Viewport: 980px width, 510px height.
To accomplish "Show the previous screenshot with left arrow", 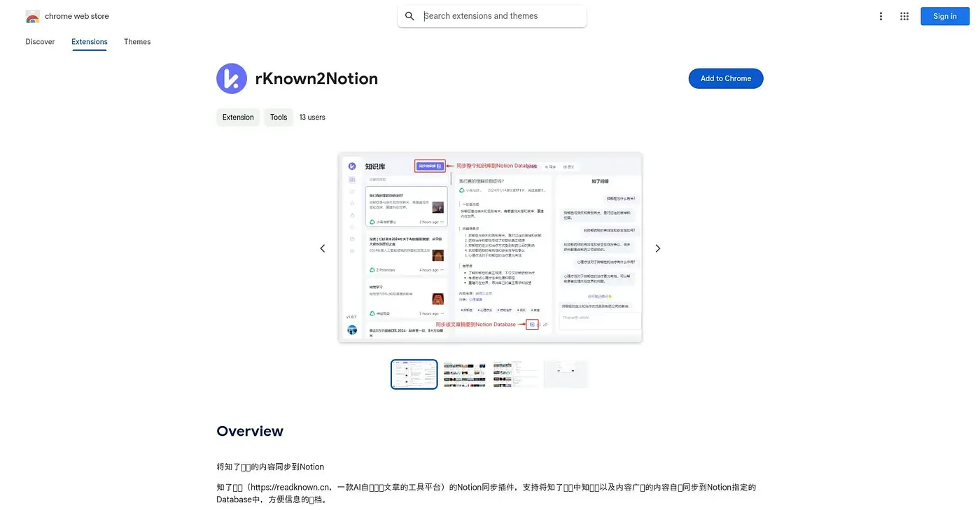I will point(323,248).
